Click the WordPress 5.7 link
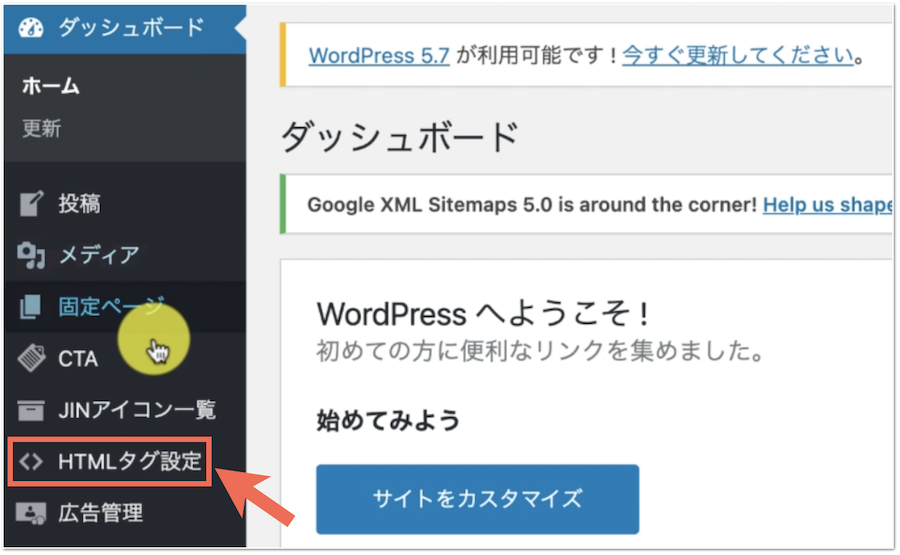This screenshot has width=900, height=555. click(x=380, y=55)
